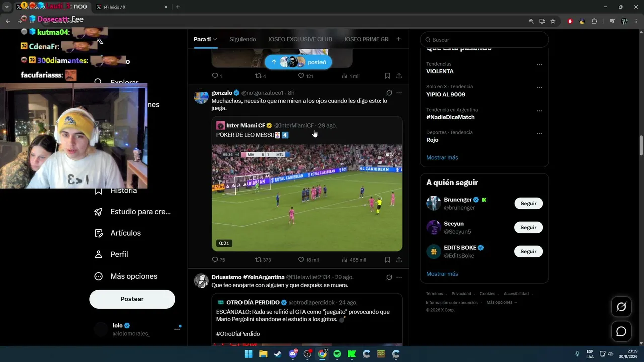This screenshot has width=644, height=362.
Task: Open volume control in system tray
Action: (609, 354)
